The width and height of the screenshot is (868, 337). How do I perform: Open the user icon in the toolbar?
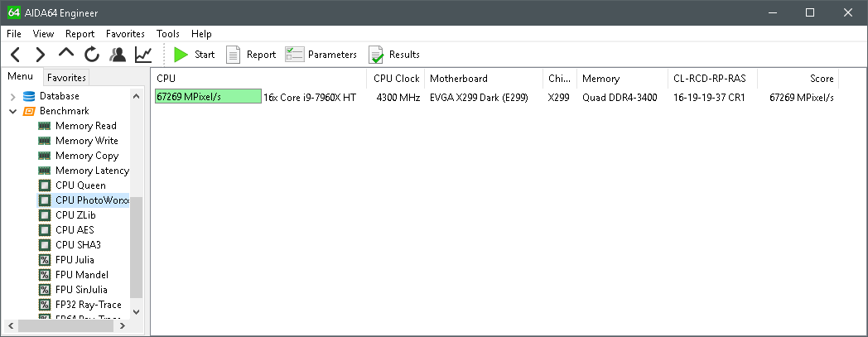pos(118,54)
